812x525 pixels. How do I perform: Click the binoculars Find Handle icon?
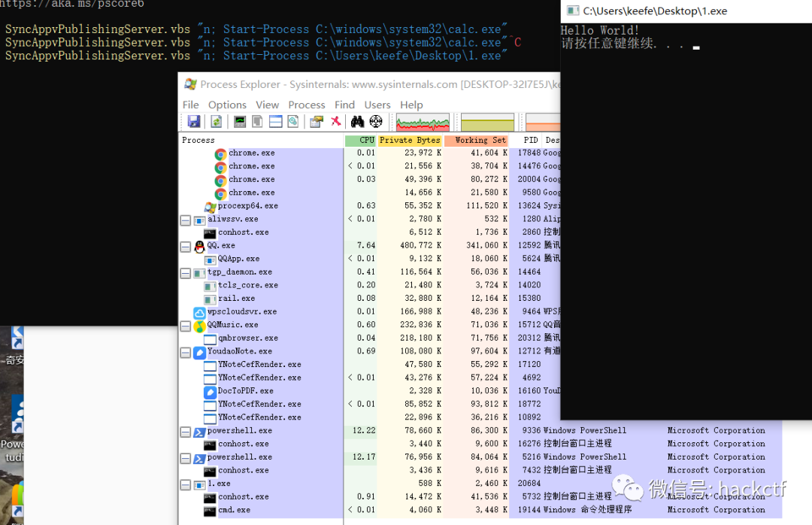pyautogui.click(x=357, y=122)
